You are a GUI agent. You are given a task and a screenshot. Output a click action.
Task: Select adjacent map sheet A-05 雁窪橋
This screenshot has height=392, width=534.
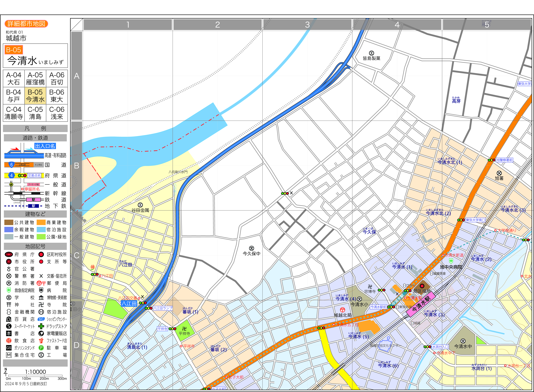pos(35,79)
